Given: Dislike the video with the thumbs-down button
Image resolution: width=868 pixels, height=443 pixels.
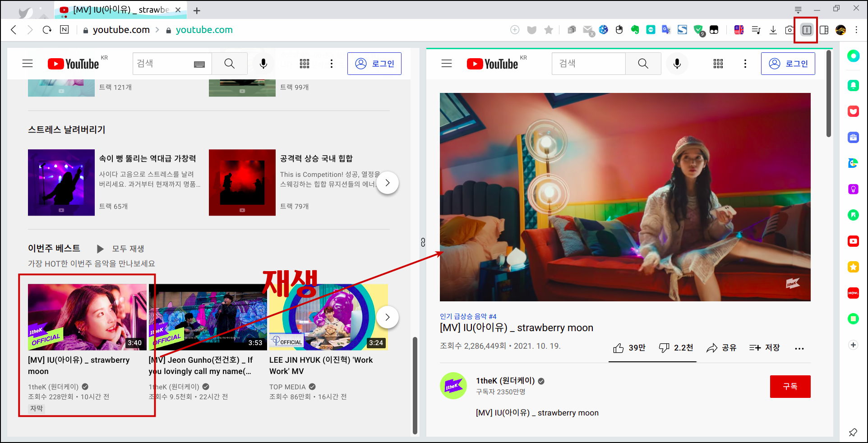Looking at the screenshot, I should pyautogui.click(x=676, y=348).
